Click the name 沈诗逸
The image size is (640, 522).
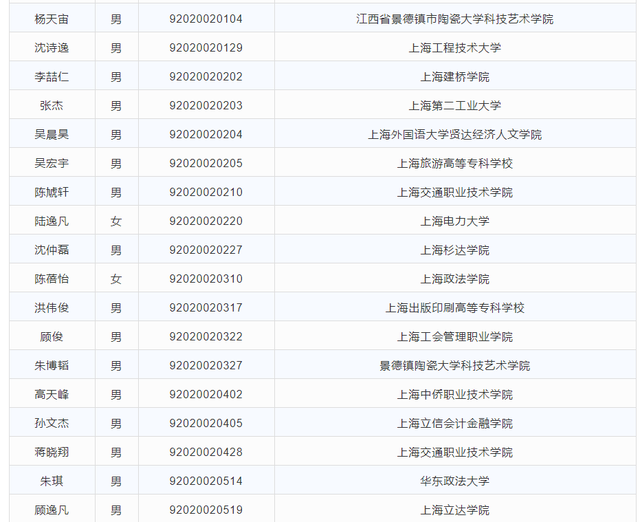[51, 48]
